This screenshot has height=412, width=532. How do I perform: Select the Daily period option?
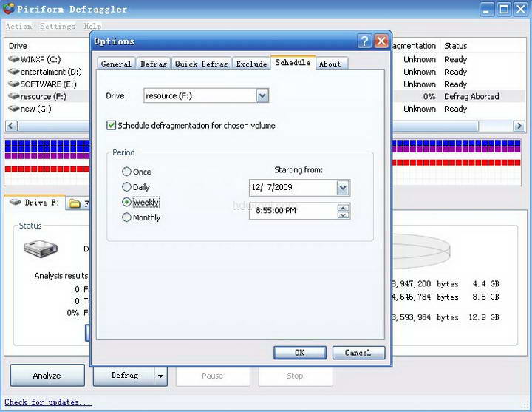coord(126,187)
